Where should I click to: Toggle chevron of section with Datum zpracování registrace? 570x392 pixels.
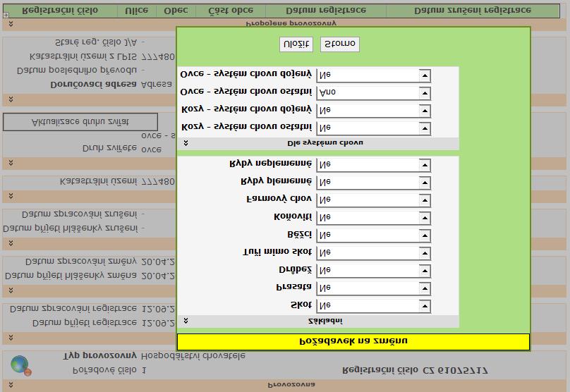click(x=11, y=338)
